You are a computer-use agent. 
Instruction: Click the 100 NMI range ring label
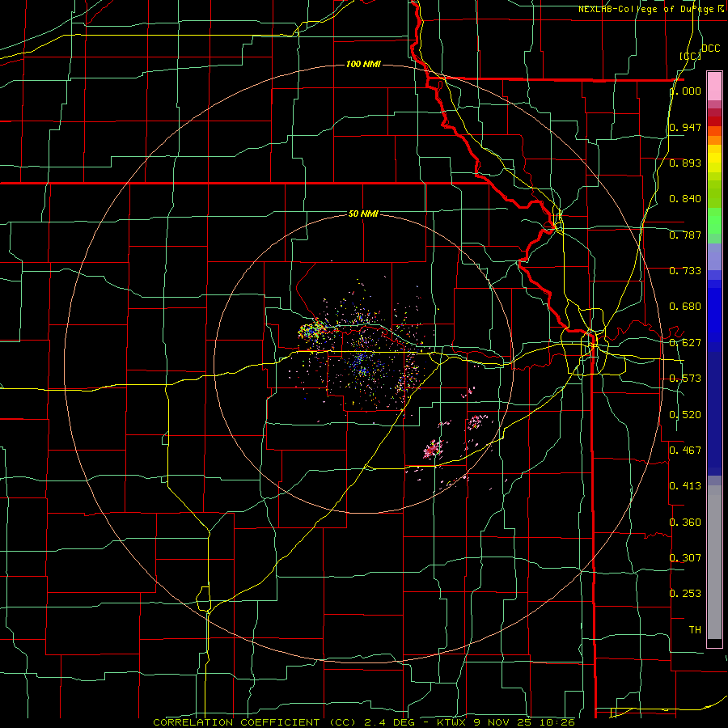(x=363, y=64)
